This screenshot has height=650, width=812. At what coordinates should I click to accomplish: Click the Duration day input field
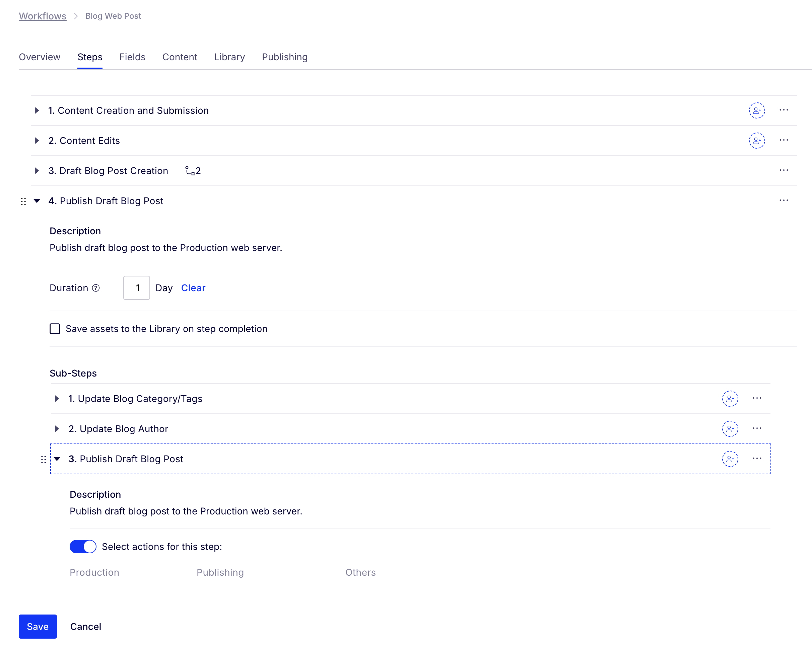pos(137,288)
